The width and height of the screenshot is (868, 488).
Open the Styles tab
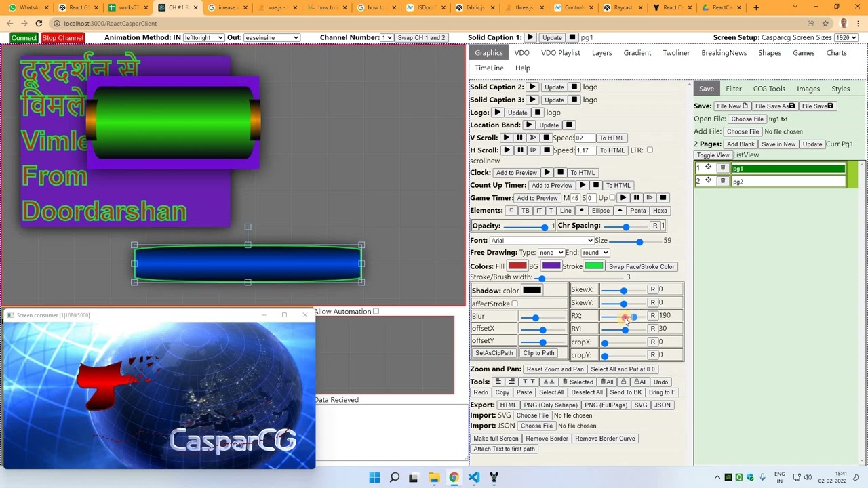[840, 89]
